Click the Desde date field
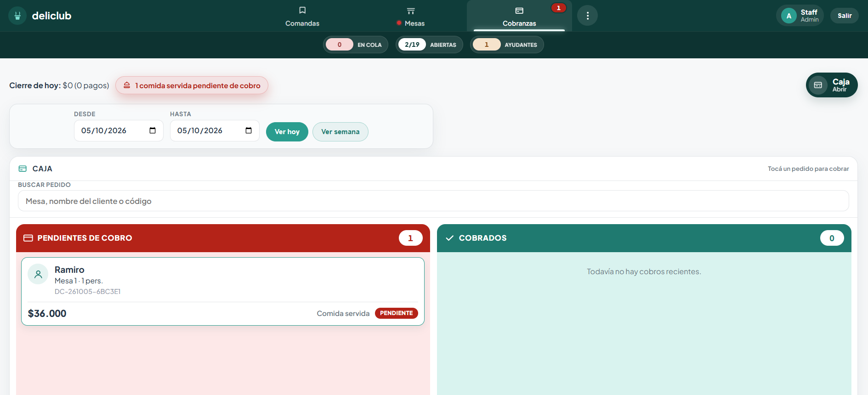868x395 pixels. tap(119, 130)
